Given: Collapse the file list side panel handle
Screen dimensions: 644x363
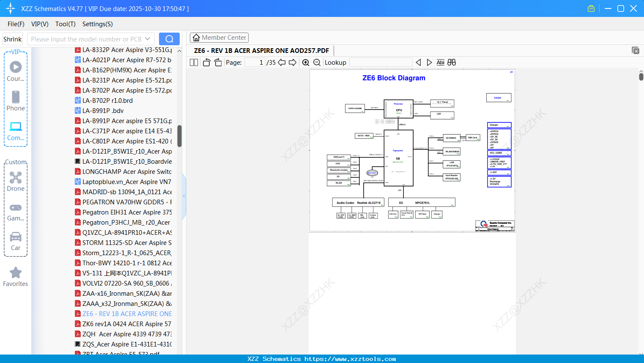Looking at the screenshot, I should click(184, 196).
